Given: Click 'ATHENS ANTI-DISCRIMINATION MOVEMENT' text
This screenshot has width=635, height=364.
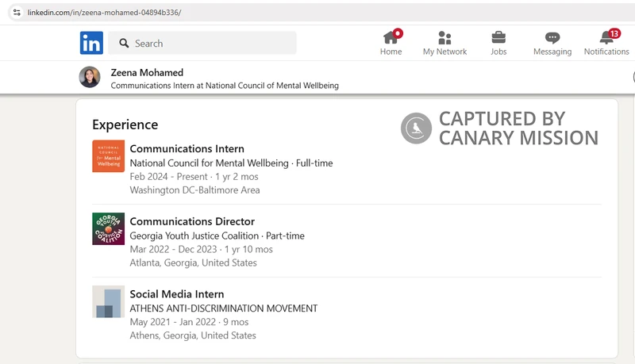Looking at the screenshot, I should pos(224,308).
